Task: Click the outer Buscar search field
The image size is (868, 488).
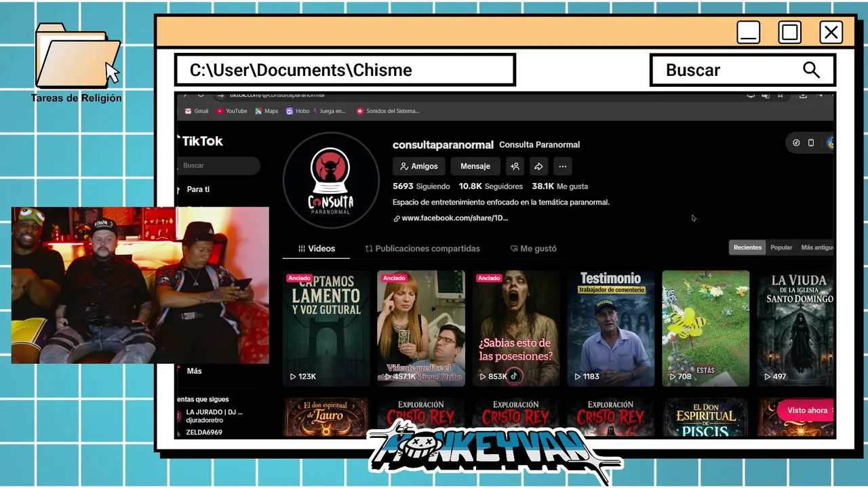Action: pyautogui.click(x=743, y=70)
